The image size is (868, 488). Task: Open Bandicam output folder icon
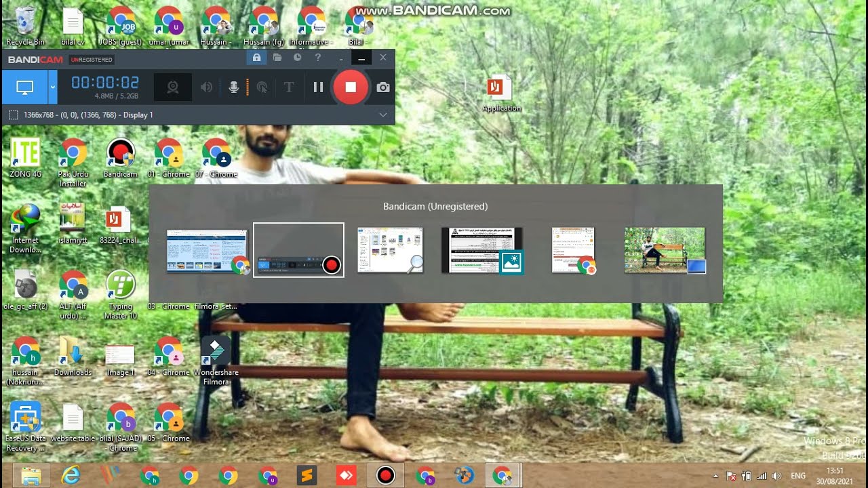[277, 58]
